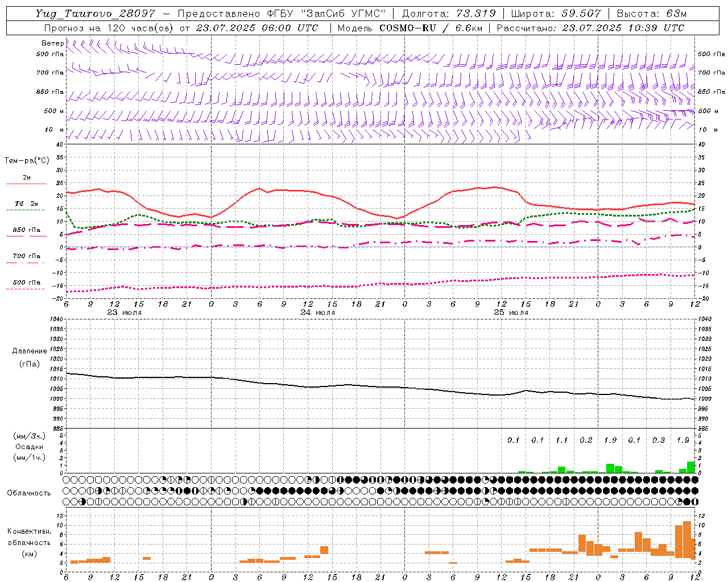Screen dimensions: 728x582
Task: Click the Давление pressure label
Action: 30,351
